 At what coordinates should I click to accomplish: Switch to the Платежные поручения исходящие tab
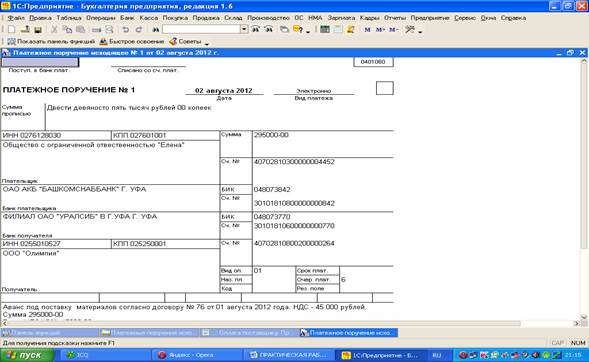[150, 332]
